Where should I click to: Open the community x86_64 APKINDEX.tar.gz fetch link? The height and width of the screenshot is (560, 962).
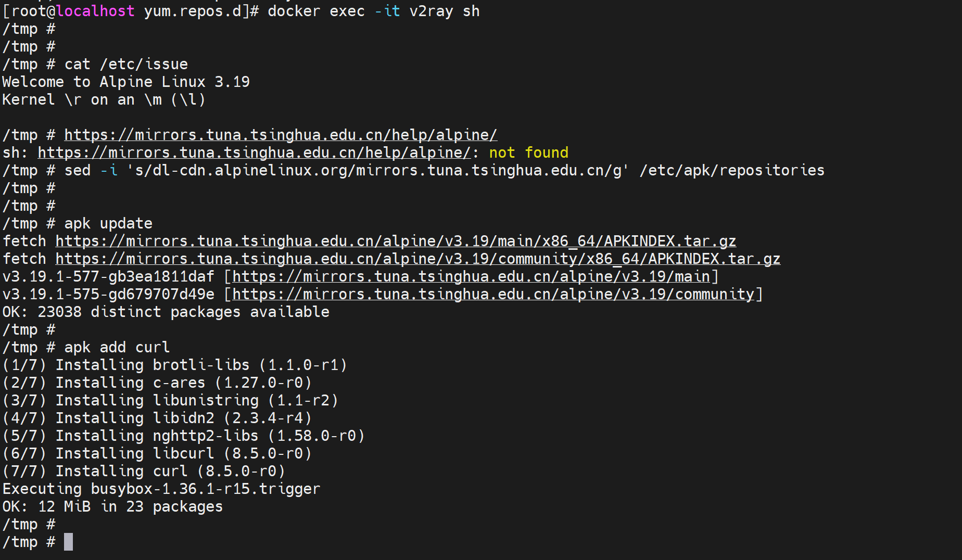pyautogui.click(x=417, y=259)
